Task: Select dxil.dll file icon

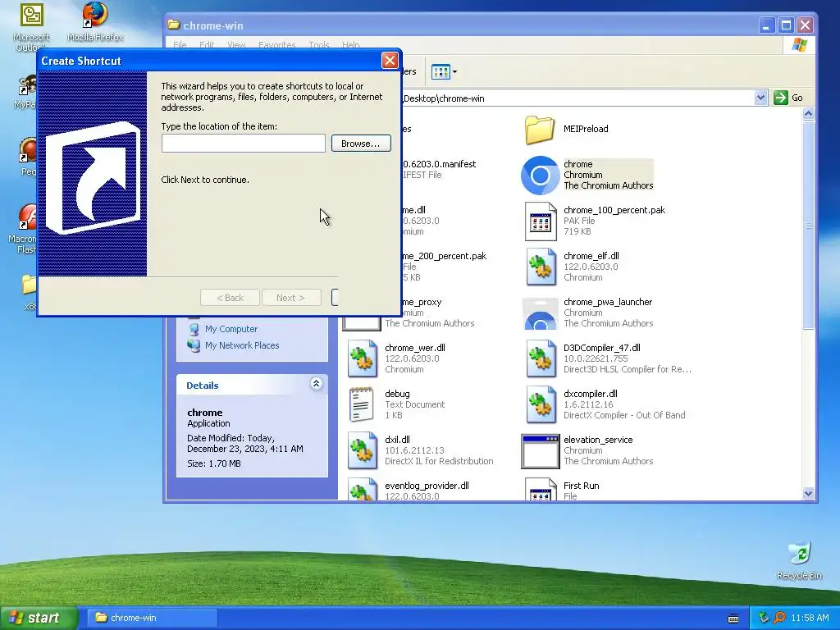Action: coord(362,451)
